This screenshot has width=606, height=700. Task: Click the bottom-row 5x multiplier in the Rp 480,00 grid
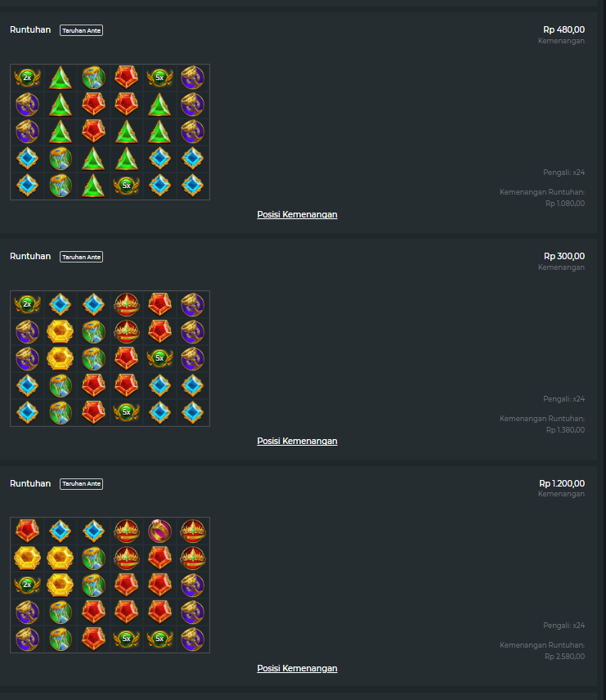pyautogui.click(x=127, y=186)
